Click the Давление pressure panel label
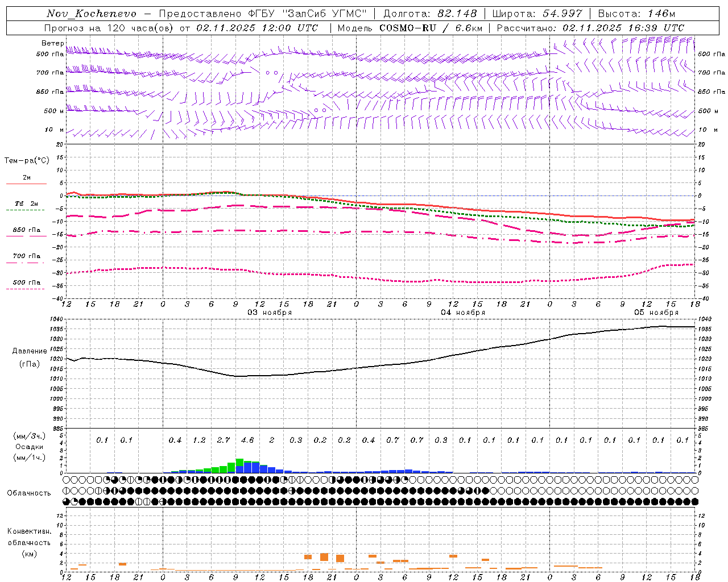The width and height of the screenshot is (728, 582). pyautogui.click(x=30, y=351)
